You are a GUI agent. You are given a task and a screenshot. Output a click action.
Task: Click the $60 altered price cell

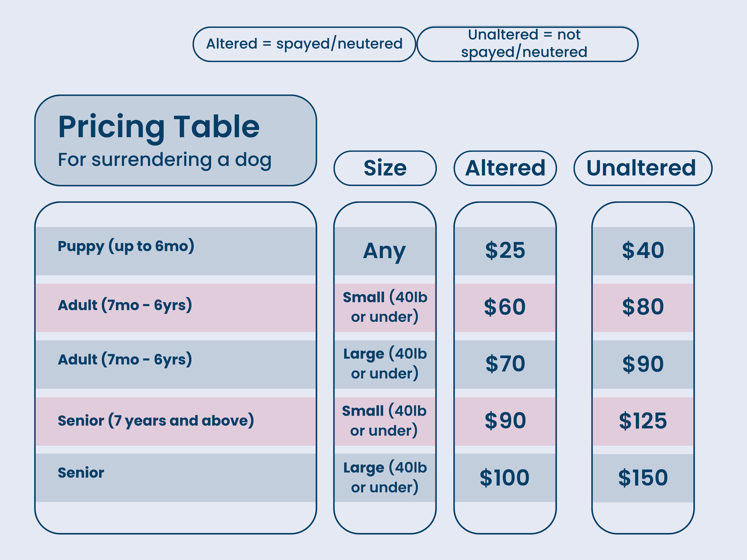tap(505, 308)
